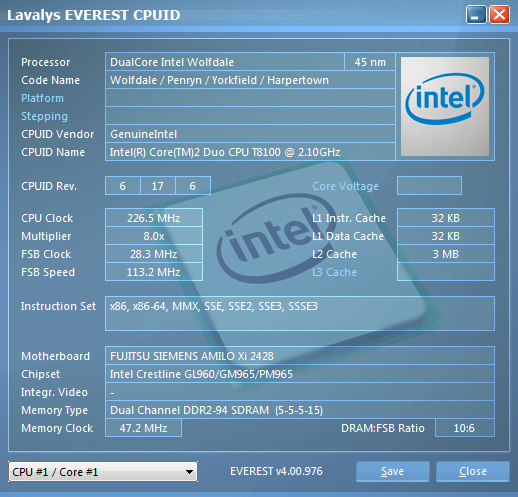The height and width of the screenshot is (497, 518).
Task: Click the empty Platform field
Action: point(250,98)
